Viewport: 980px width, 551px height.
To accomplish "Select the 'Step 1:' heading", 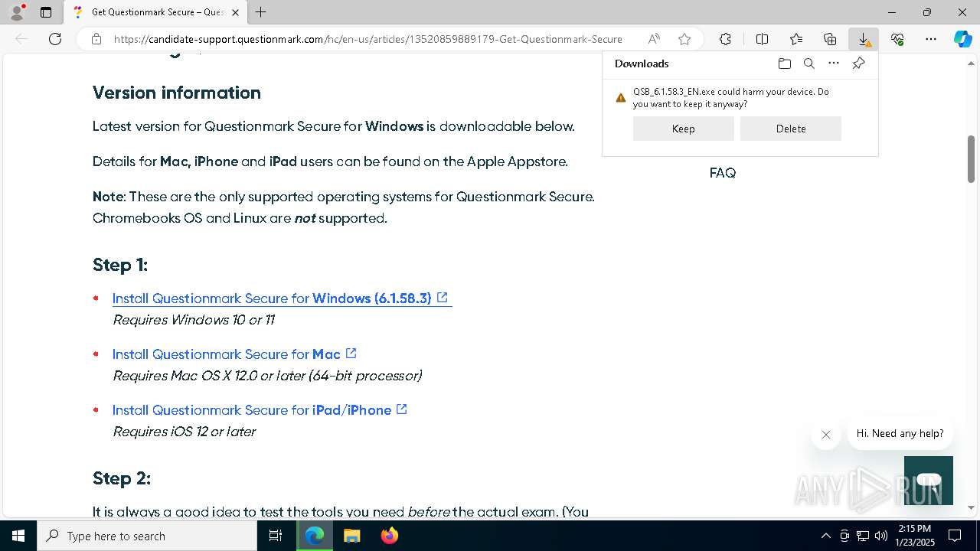I will coord(120,265).
